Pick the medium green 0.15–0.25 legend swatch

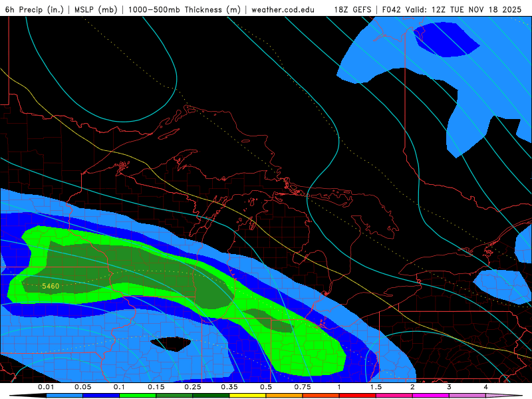click(174, 396)
